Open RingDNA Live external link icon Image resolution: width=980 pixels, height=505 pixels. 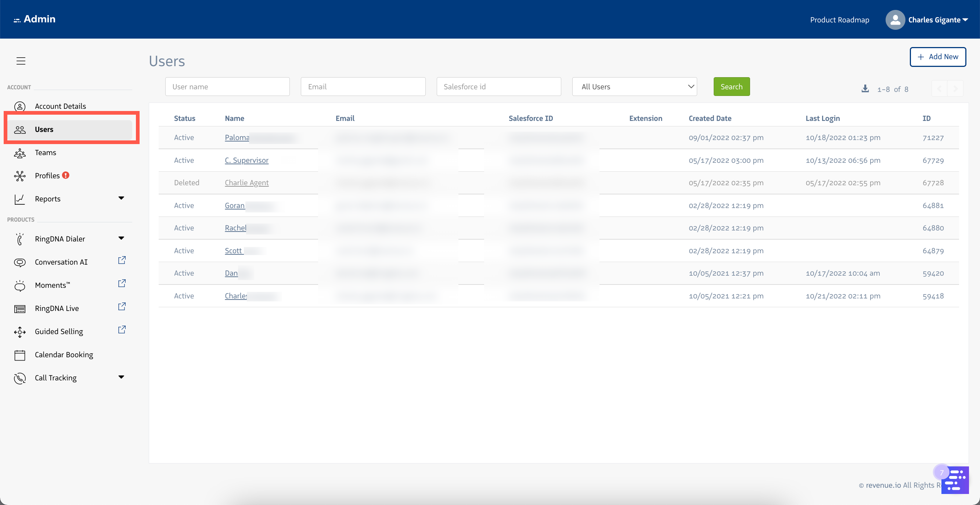tap(122, 306)
